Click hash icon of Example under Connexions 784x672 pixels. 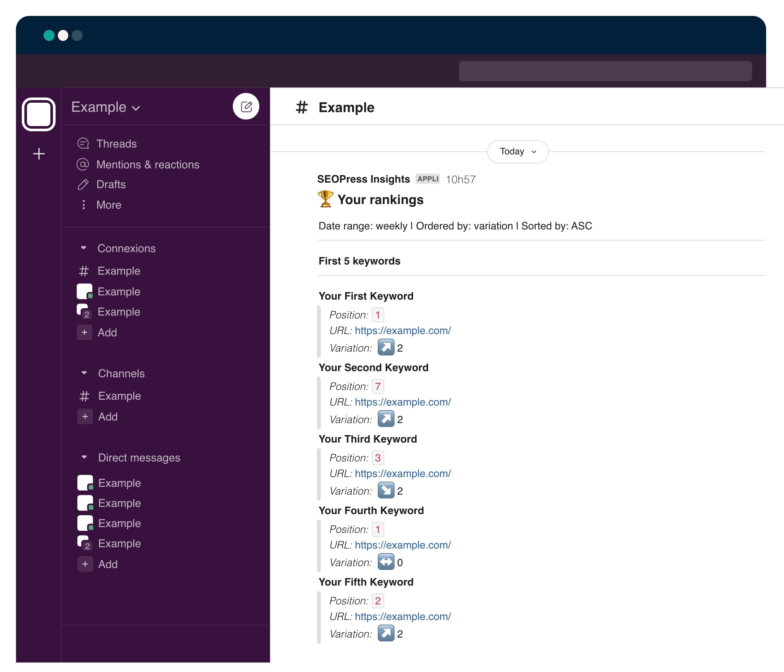tap(84, 271)
